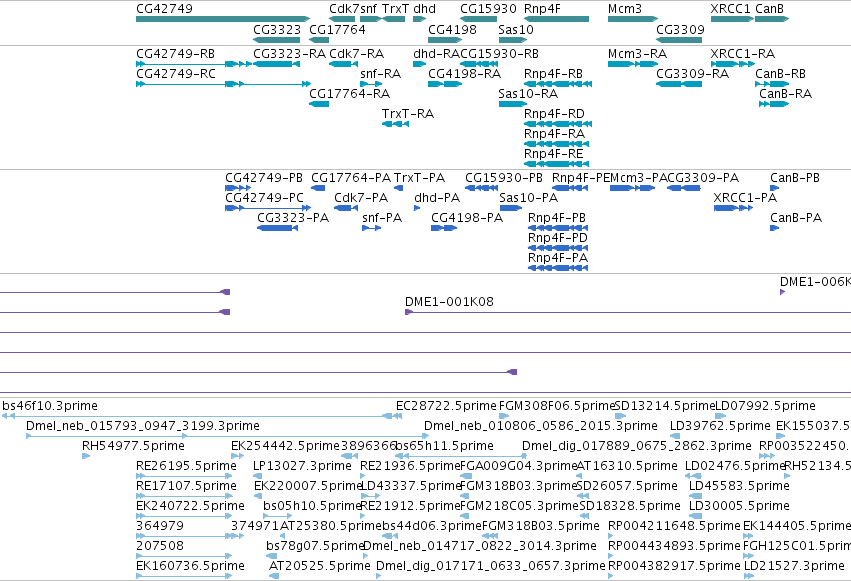
Task: Click EST AT20525.5prime
Action: pos(274,576)
